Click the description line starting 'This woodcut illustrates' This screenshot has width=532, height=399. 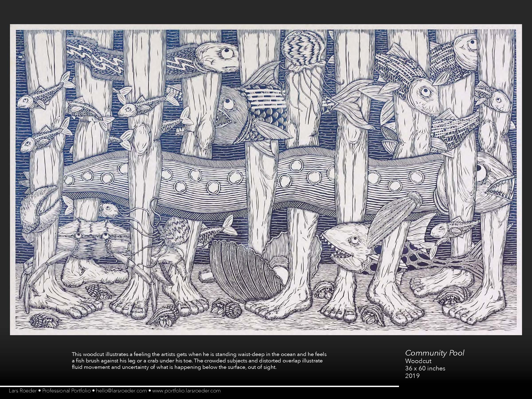point(199,354)
